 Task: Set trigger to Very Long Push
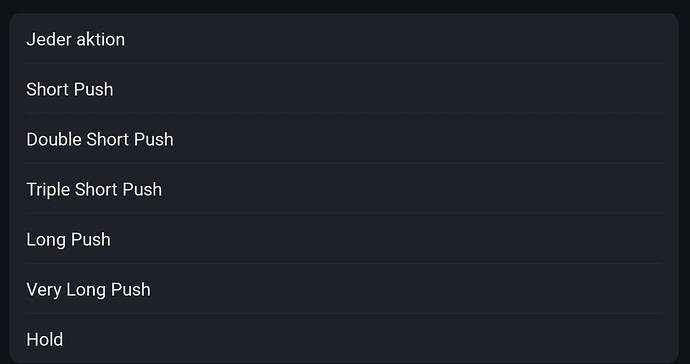(344, 289)
